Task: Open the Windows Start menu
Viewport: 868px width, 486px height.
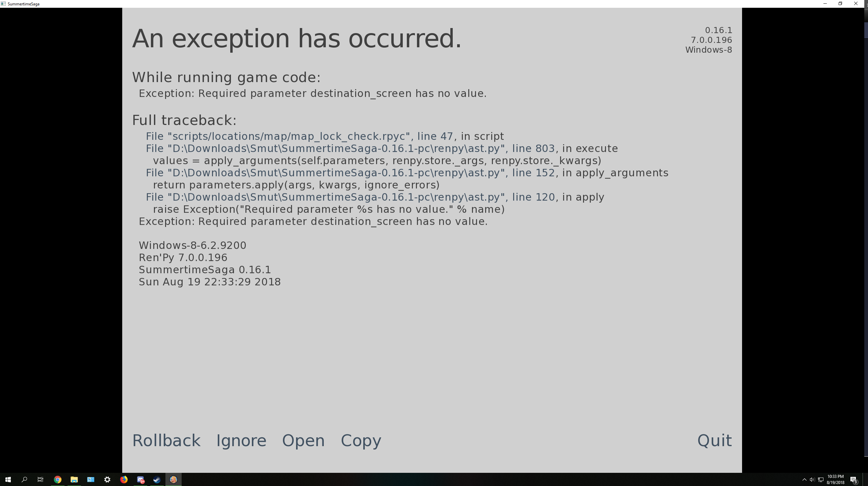Action: 8,480
